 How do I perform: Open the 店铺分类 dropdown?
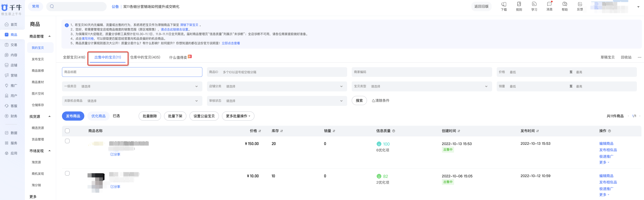(277, 86)
